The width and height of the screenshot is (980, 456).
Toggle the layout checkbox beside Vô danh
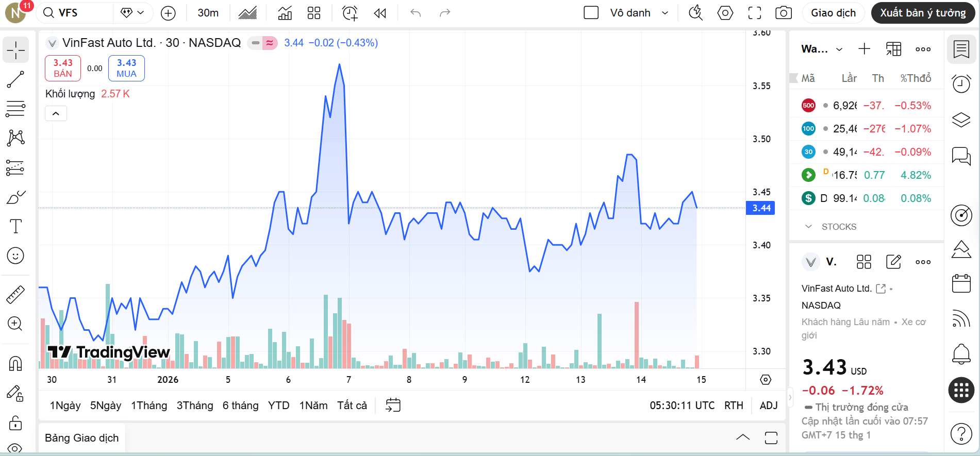(x=591, y=13)
